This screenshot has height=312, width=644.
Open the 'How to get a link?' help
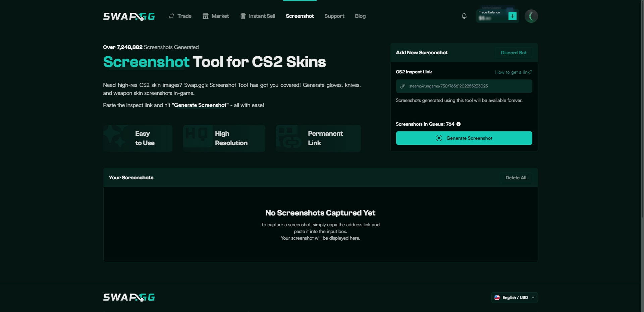(514, 72)
